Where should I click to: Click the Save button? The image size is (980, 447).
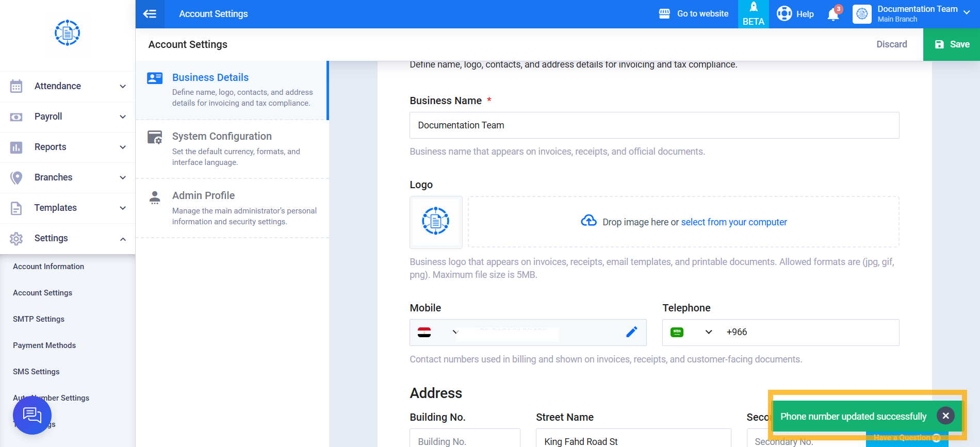point(952,44)
